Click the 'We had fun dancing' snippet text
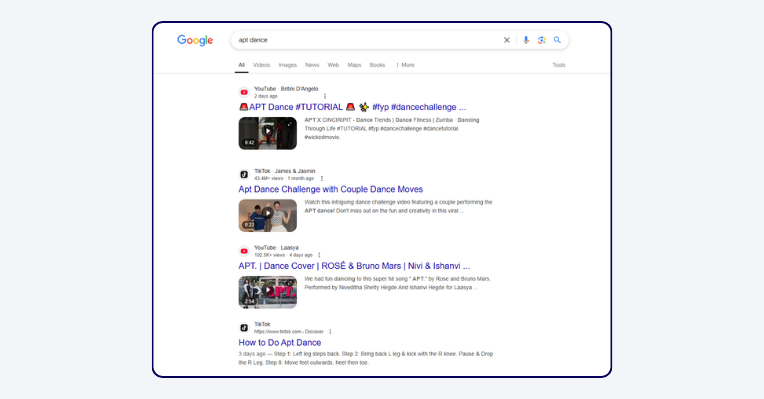The height and width of the screenshot is (399, 764). pos(397,283)
